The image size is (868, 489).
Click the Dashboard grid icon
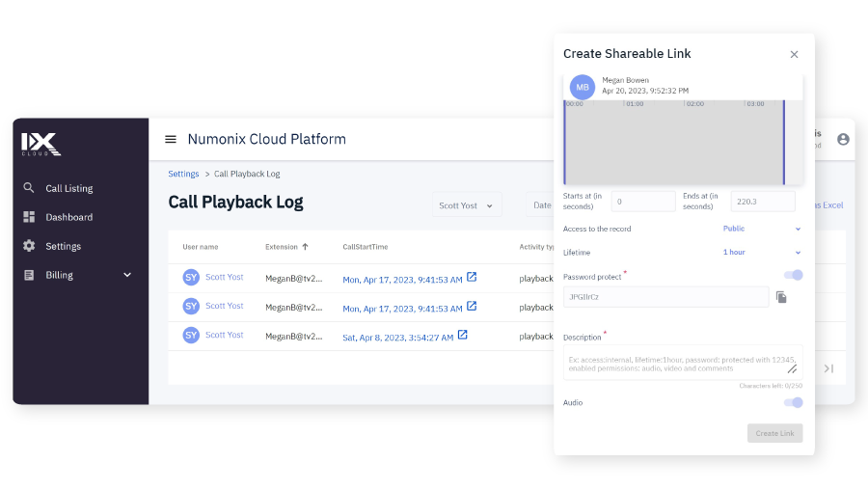[x=29, y=217]
